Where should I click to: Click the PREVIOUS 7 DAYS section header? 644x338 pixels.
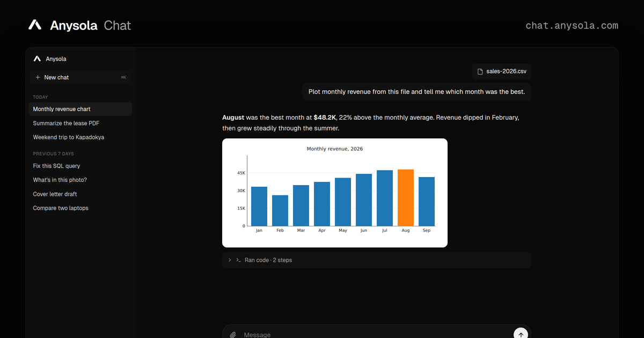pos(53,154)
